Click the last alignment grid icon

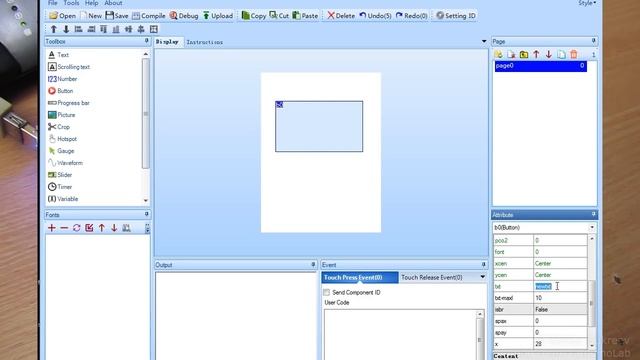(x=153, y=29)
